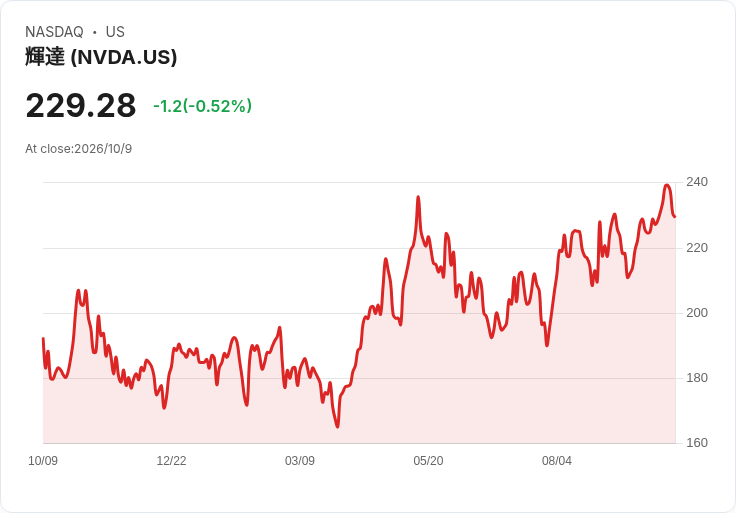736x513 pixels.
Task: Click the chart's lowest trough near 165
Action: tap(337, 426)
